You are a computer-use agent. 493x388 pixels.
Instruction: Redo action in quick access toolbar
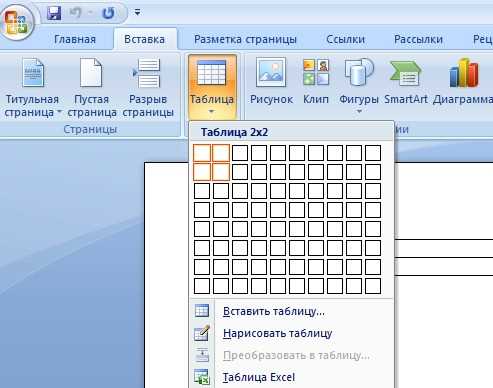108,13
